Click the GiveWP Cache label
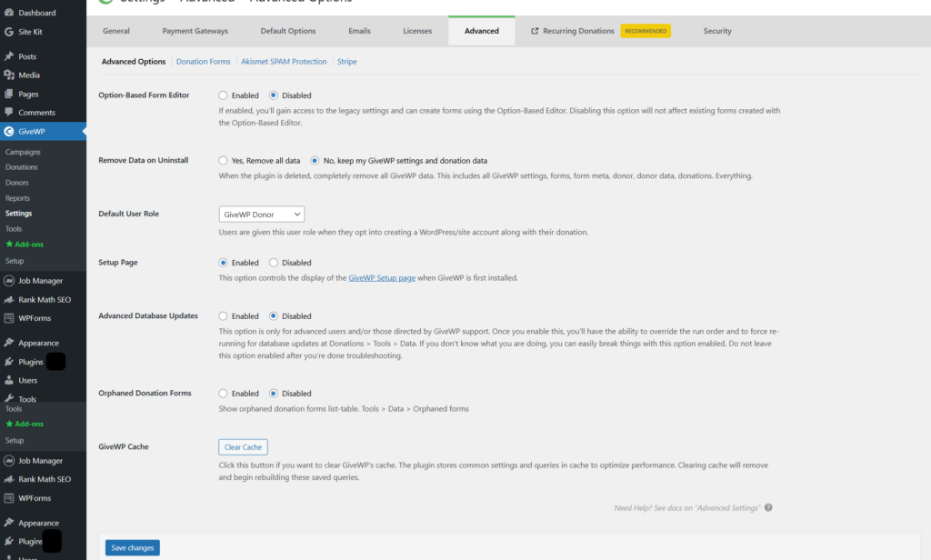Viewport: 931px width, 560px height. [x=124, y=446]
